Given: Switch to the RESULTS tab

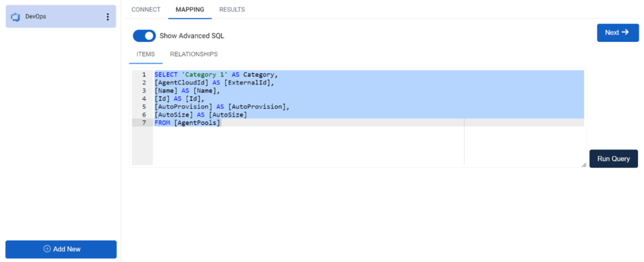Looking at the screenshot, I should tap(232, 10).
